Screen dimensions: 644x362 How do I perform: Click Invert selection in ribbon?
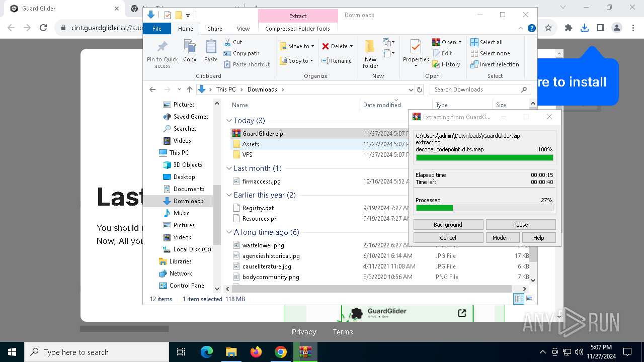click(495, 64)
